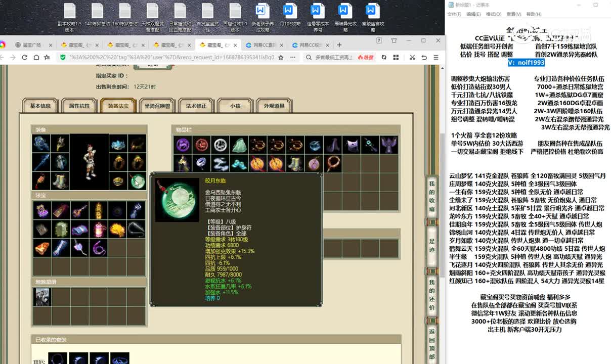Switch to the 小孩 tab
Image resolution: width=611 pixels, height=364 pixels.
[235, 106]
